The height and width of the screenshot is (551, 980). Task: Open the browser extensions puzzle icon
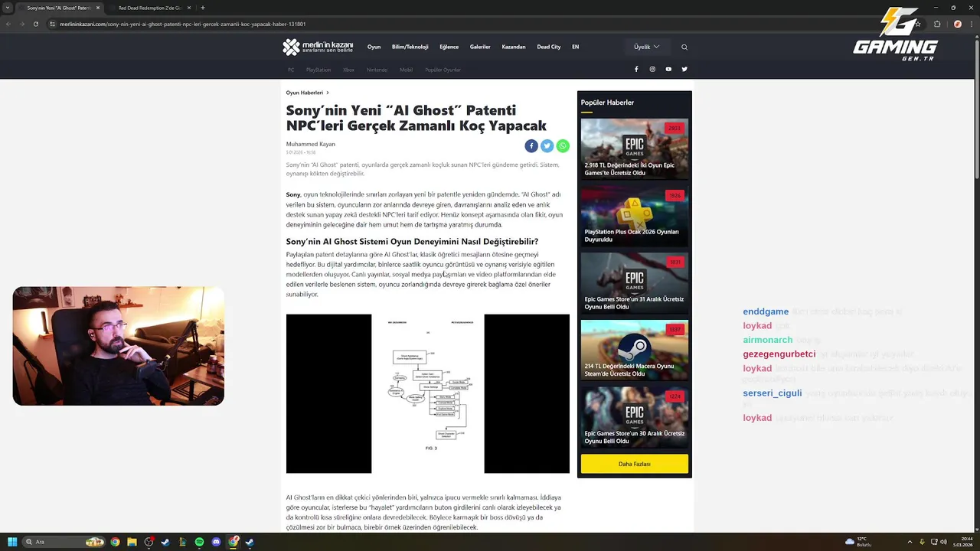(937, 24)
